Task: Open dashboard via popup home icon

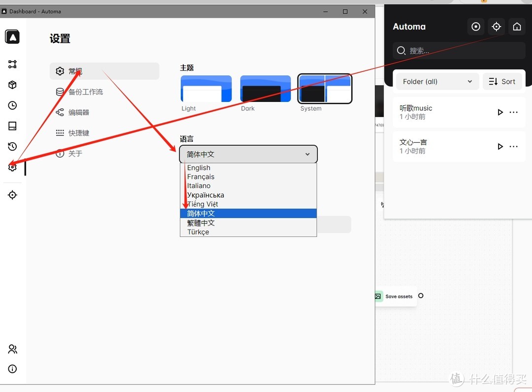Action: coord(517,27)
